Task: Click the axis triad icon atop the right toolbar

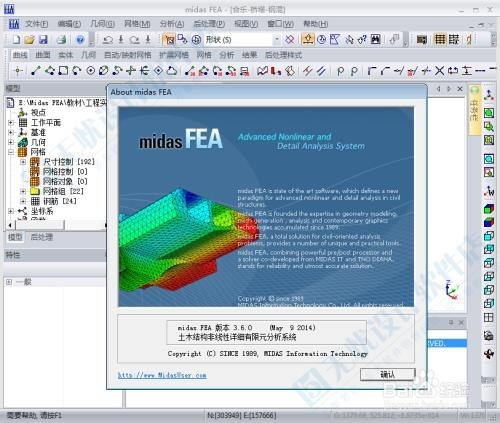Action: coord(489,95)
